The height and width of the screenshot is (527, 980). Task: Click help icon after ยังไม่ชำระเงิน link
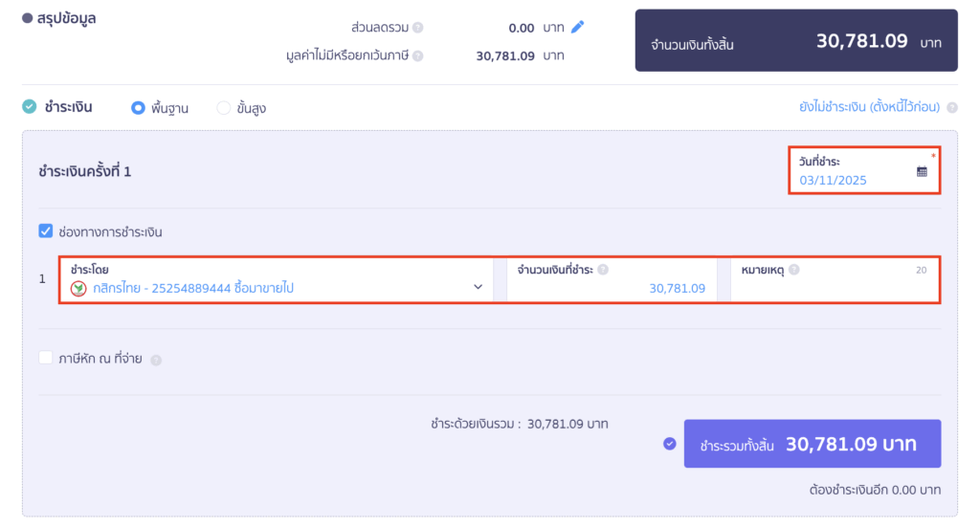pyautogui.click(x=950, y=107)
